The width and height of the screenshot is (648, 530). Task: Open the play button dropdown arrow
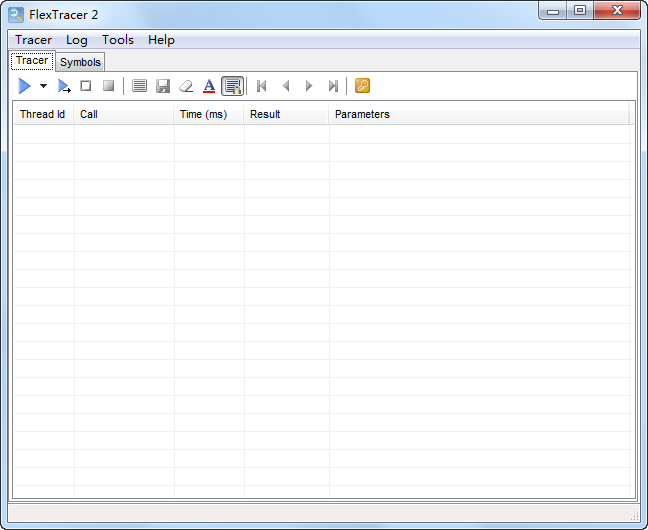43,86
